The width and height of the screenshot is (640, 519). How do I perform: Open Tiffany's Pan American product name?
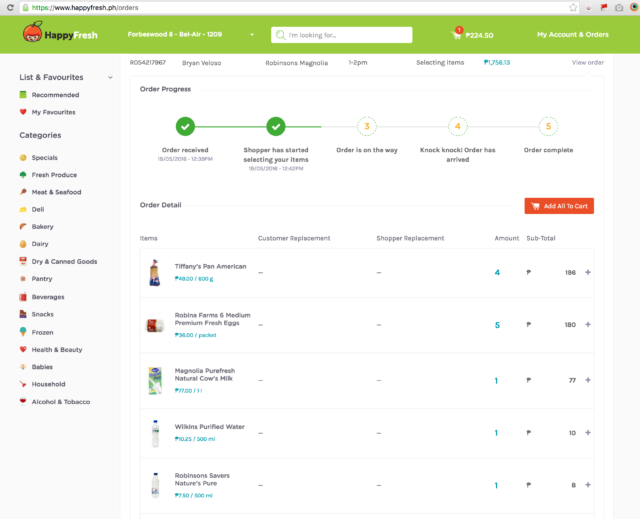(210, 266)
